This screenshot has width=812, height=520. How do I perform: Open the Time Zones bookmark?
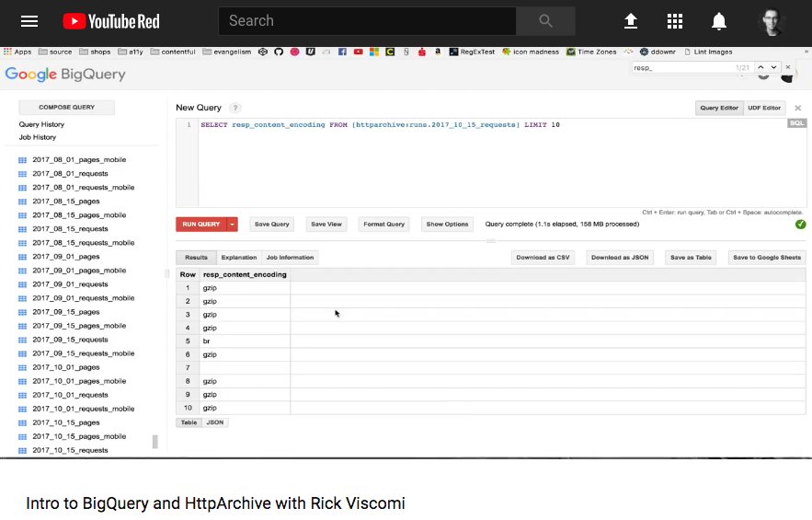(x=591, y=52)
